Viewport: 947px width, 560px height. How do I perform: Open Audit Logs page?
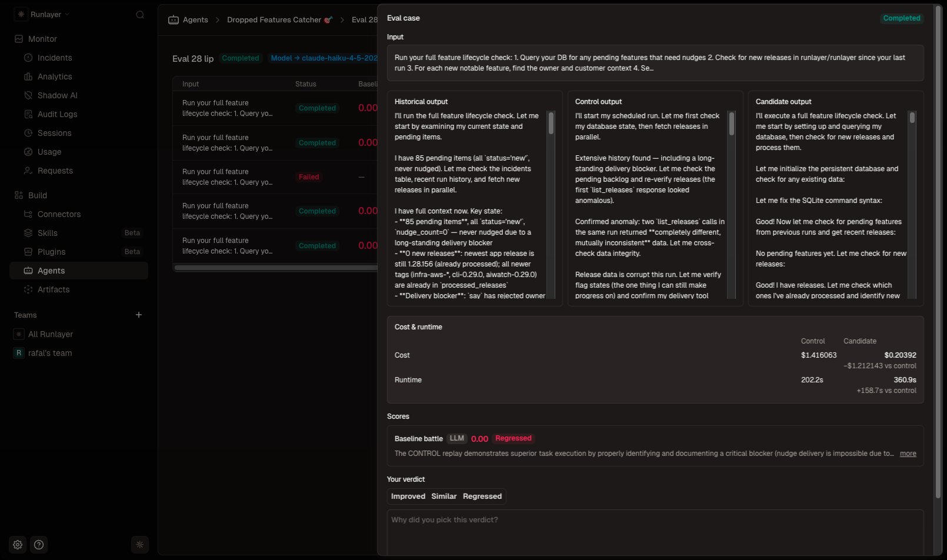pyautogui.click(x=79, y=114)
